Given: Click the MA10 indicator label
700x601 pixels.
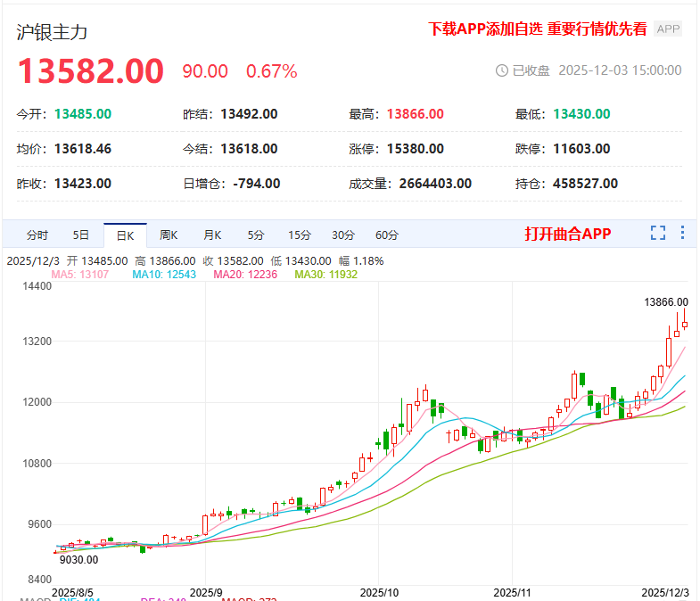Looking at the screenshot, I should pos(163,275).
